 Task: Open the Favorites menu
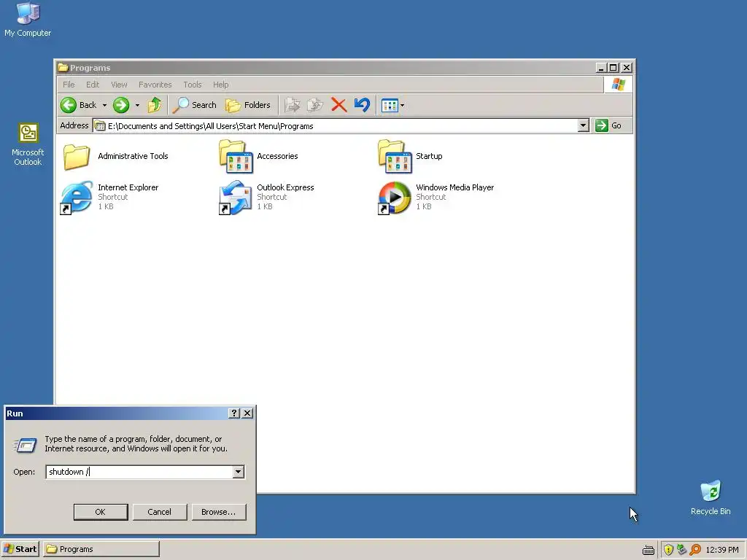tap(155, 85)
